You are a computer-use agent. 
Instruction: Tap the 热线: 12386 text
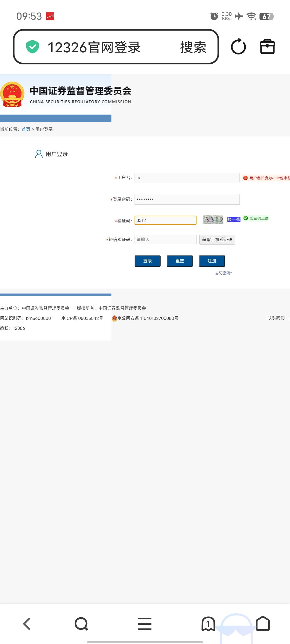[13, 328]
